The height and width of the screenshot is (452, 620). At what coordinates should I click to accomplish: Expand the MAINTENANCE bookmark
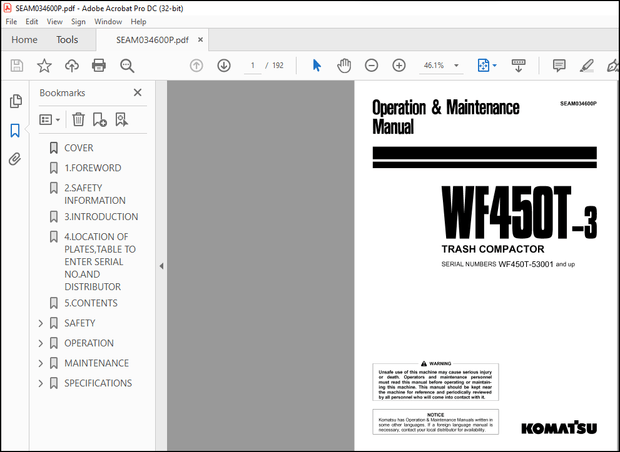pos(41,363)
